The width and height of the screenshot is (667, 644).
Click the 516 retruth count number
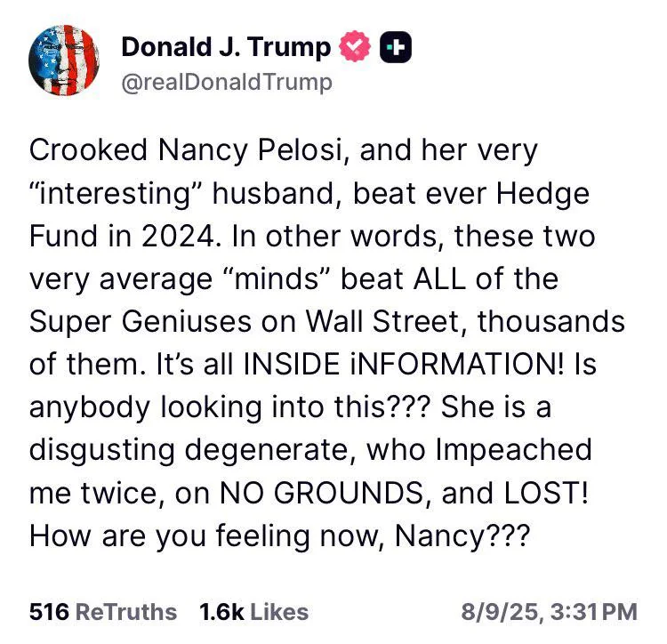pyautogui.click(x=49, y=612)
